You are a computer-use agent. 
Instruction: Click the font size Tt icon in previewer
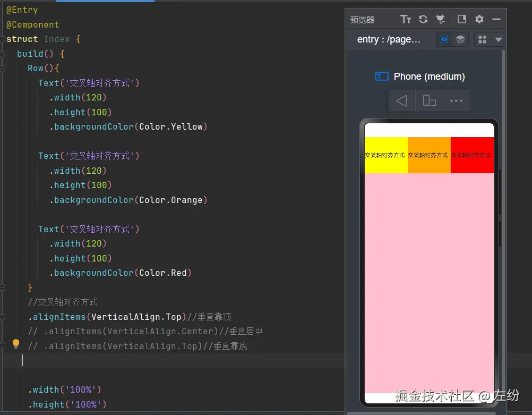(x=406, y=19)
